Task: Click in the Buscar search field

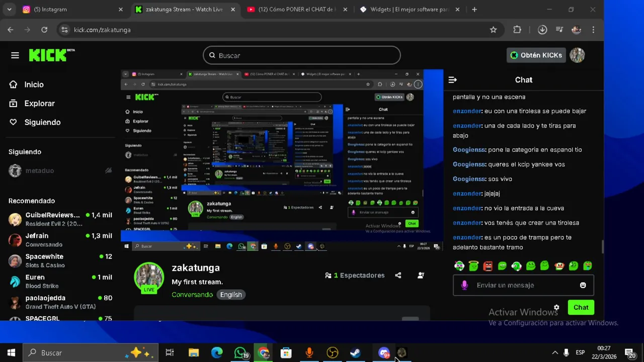Action: 302,55
